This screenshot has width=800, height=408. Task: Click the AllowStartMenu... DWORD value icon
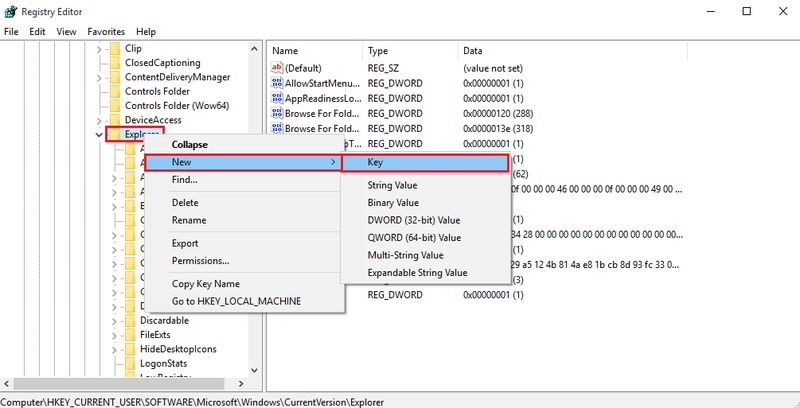(x=277, y=83)
